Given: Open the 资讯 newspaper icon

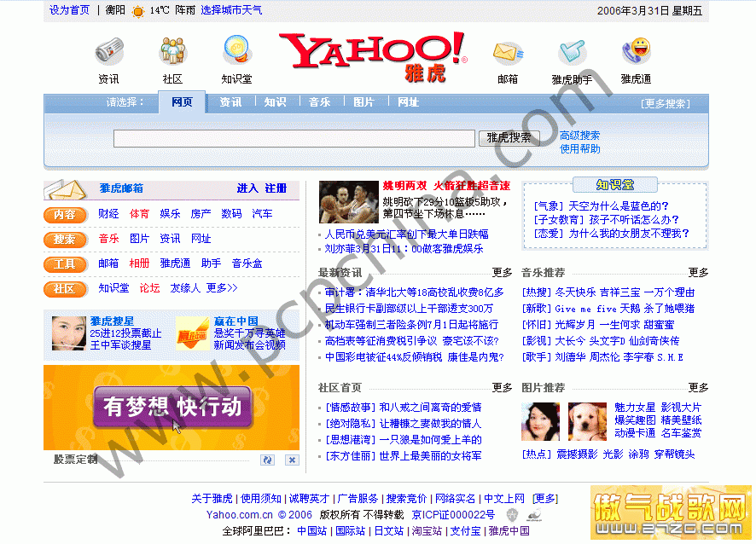Looking at the screenshot, I should pos(109,51).
